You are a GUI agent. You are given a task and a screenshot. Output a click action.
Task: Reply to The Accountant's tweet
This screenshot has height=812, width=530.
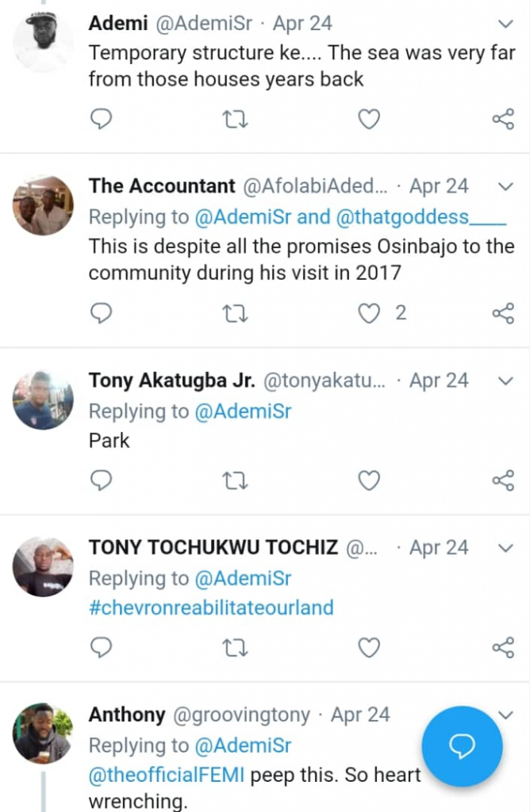coord(101,314)
